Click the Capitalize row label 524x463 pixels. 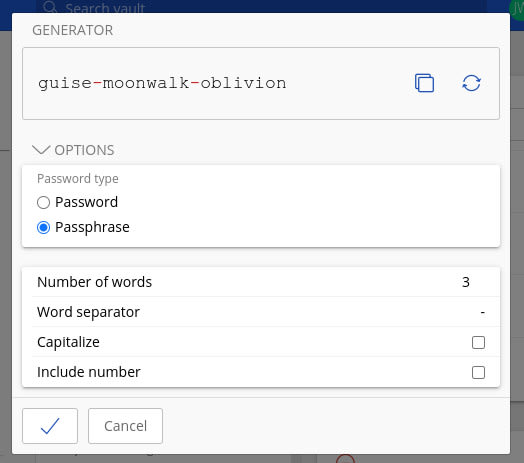click(68, 342)
